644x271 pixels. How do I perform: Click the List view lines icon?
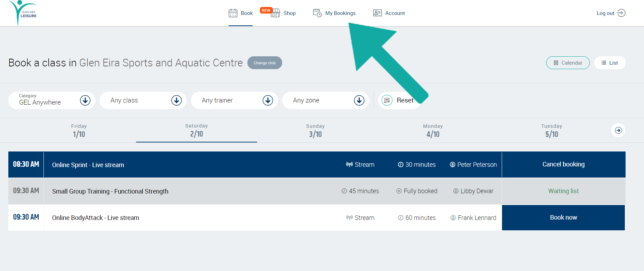[604, 63]
